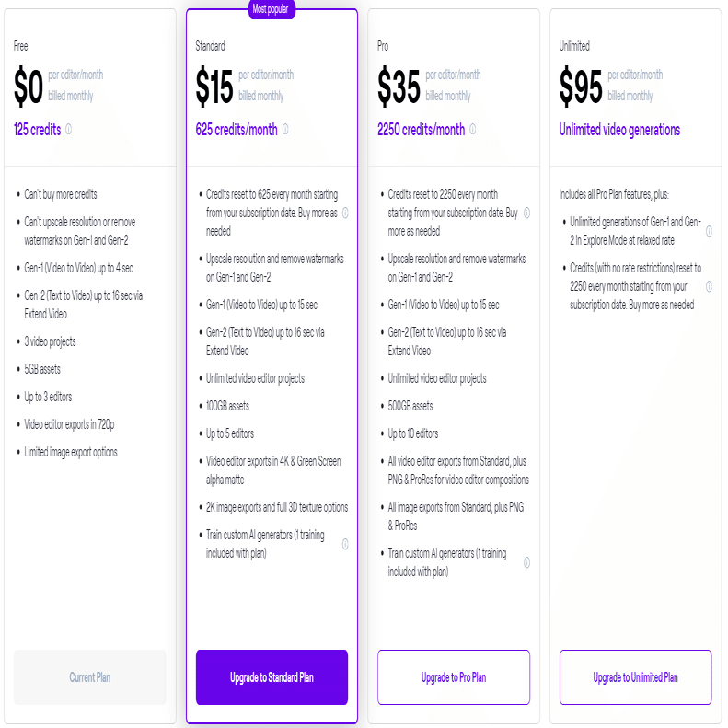The image size is (728, 728).
Task: Click the $95 Unlimited price
Action: pyautogui.click(x=581, y=87)
